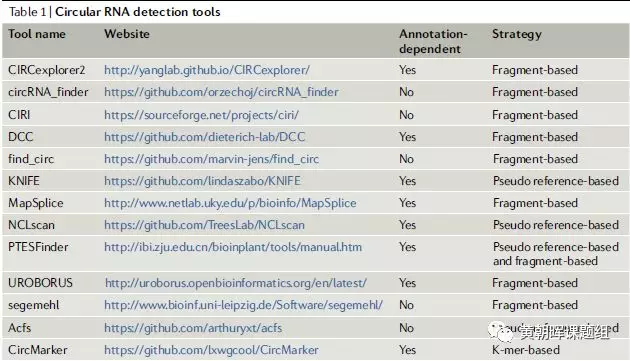Viewport: 630px width, 361px height.
Task: Open the segemehl uni-leipzig.de link
Action: [x=243, y=305]
